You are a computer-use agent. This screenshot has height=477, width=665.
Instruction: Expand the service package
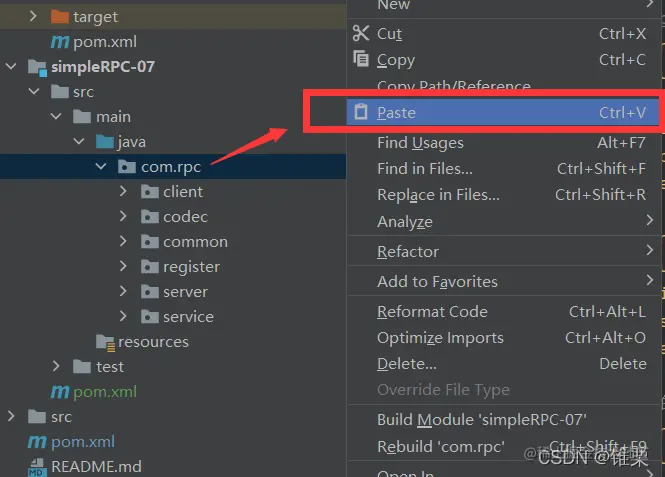coord(123,316)
